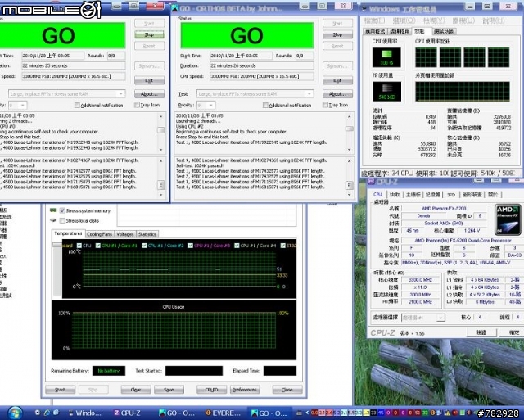Activate the first GO - ORTHOS taskbar item

[177, 413]
